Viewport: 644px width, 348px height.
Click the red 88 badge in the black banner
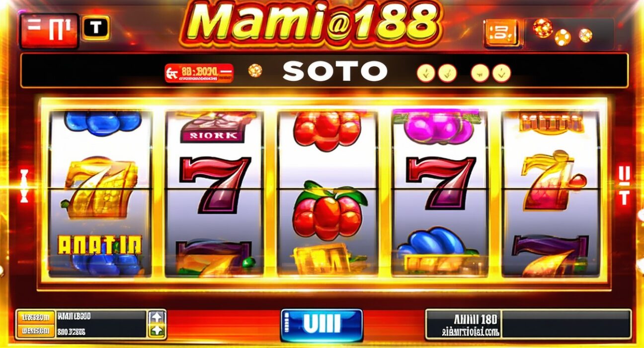point(199,73)
